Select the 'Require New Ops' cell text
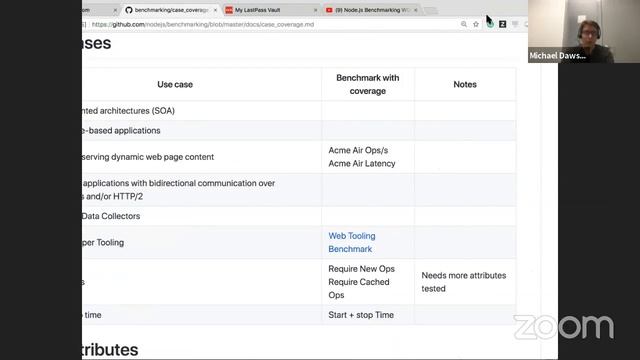 [x=361, y=269]
